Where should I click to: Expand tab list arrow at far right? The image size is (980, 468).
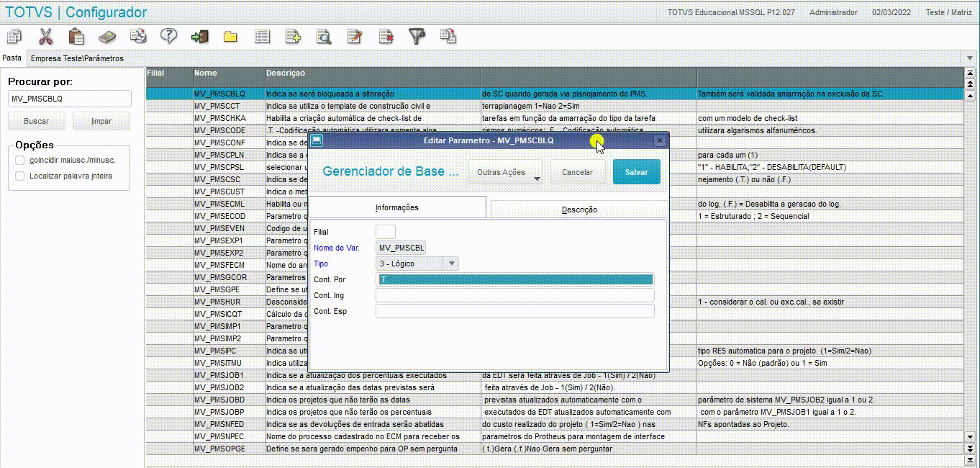[x=971, y=58]
